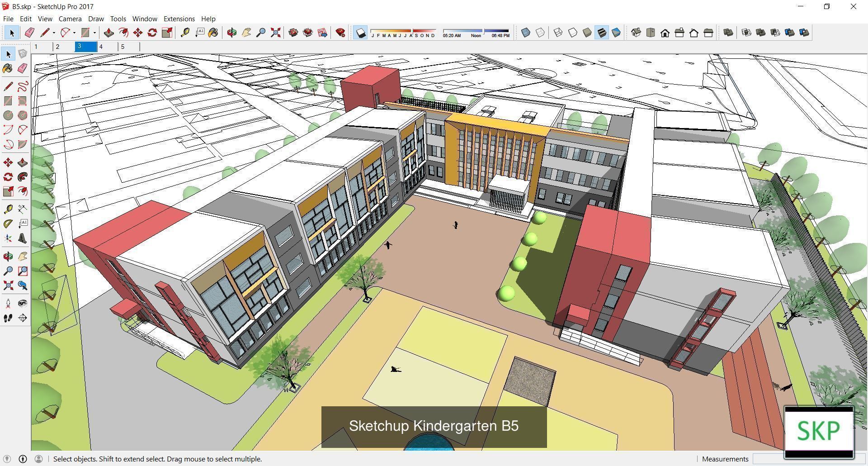Viewport: 868px width, 466px height.
Task: Toggle X-Ray face style
Action: point(526,33)
